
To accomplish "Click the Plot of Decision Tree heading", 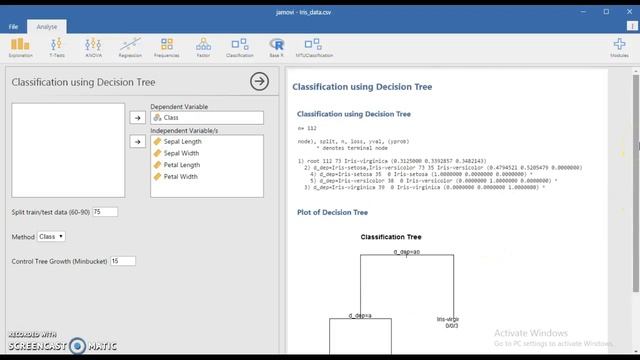I will 332,212.
